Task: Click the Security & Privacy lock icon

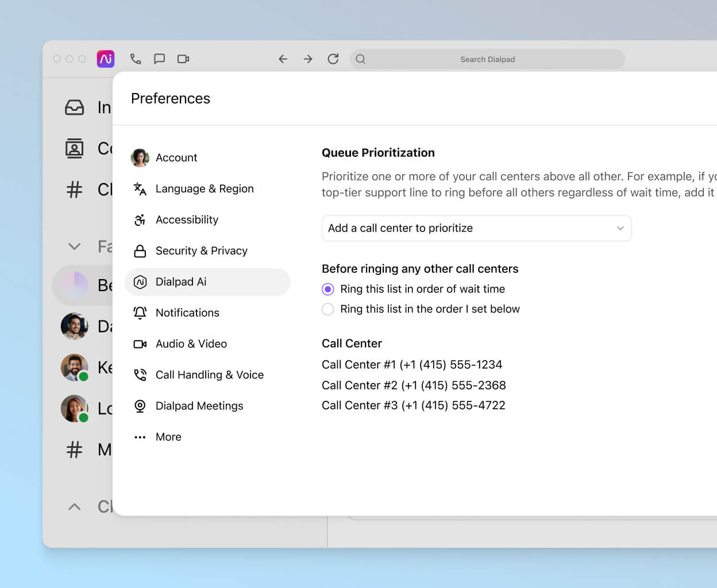Action: (140, 250)
